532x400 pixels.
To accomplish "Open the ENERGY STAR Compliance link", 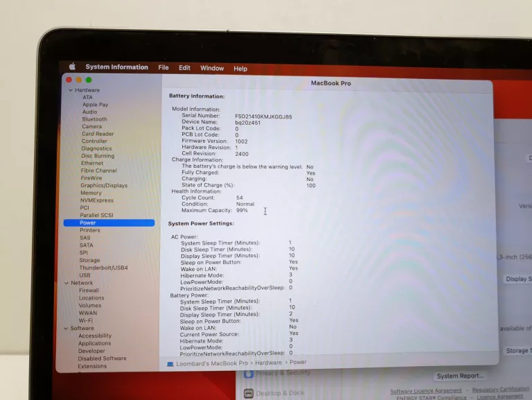I will (x=432, y=398).
